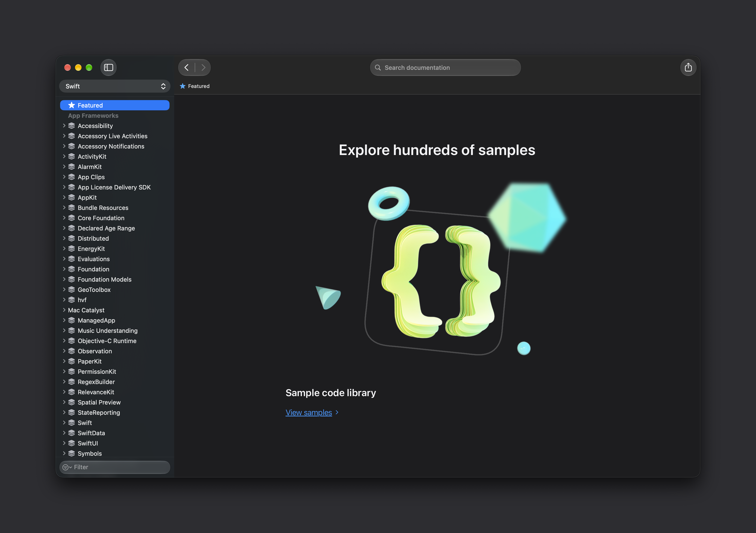Screen dimensions: 756x533
Task: Click the AppKit framework stack icon
Action: pyautogui.click(x=72, y=197)
